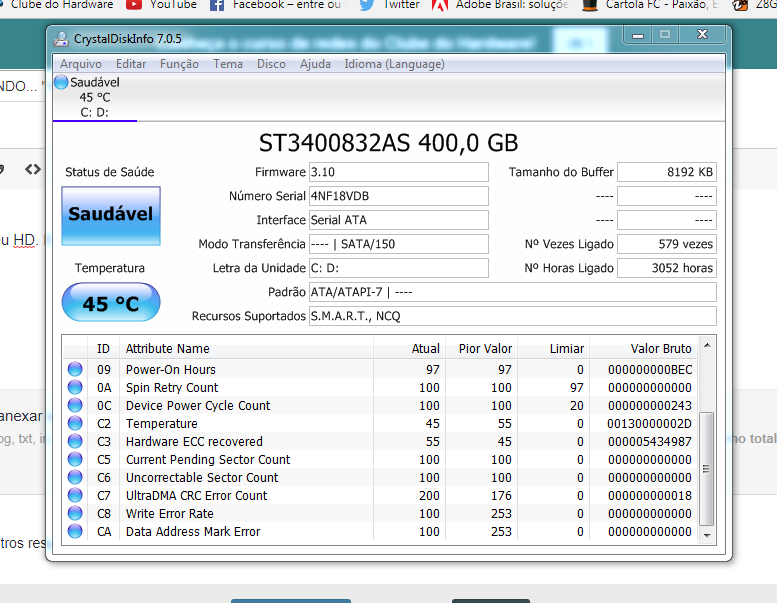Click the Recursos Suportados field S.M.A.R.T., NCQ
Image resolution: width=777 pixels, height=603 pixels.
click(x=512, y=316)
